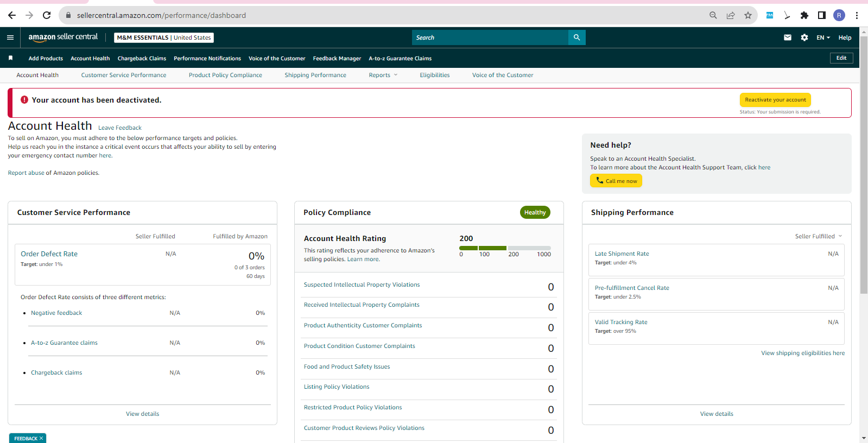Open Chargeback Claims in the favorites bar
Image resolution: width=868 pixels, height=443 pixels.
tap(142, 59)
